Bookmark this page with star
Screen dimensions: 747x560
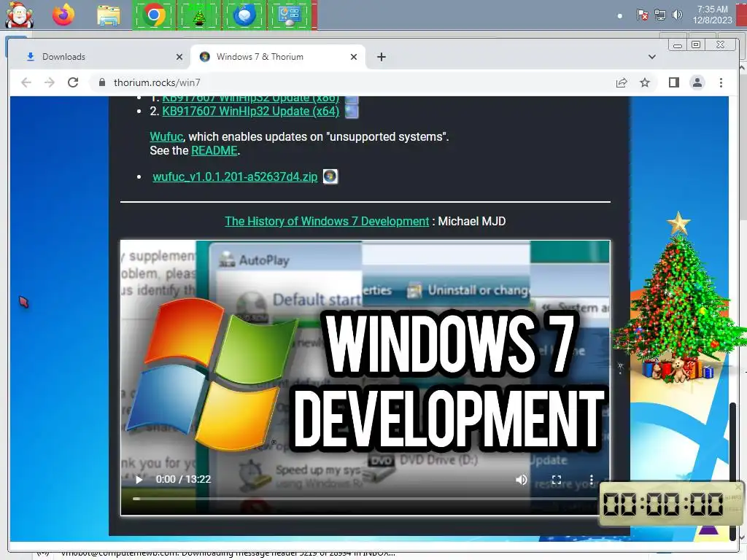[x=645, y=83]
